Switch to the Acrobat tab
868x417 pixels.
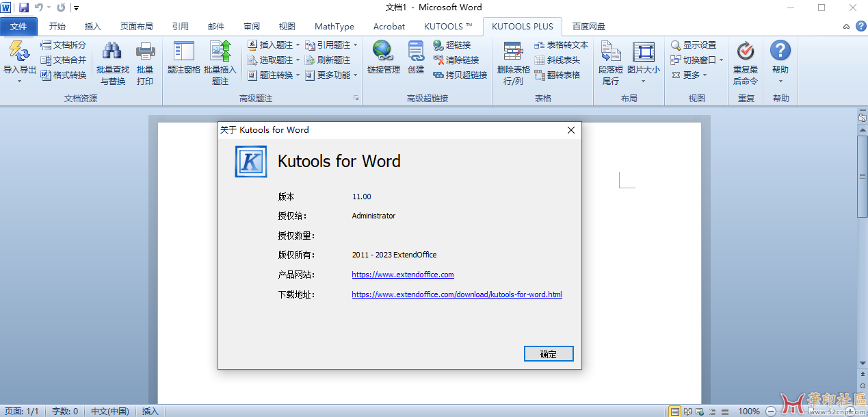point(389,27)
